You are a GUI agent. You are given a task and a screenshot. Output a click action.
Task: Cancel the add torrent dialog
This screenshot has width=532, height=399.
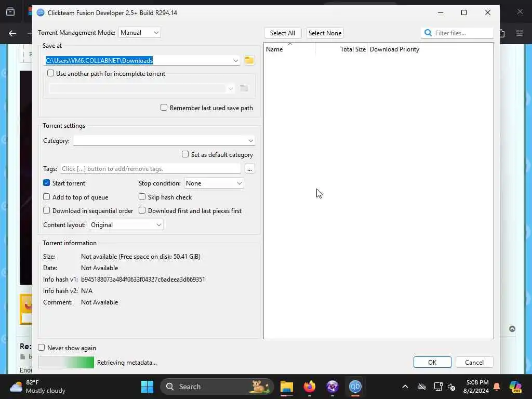point(474,362)
